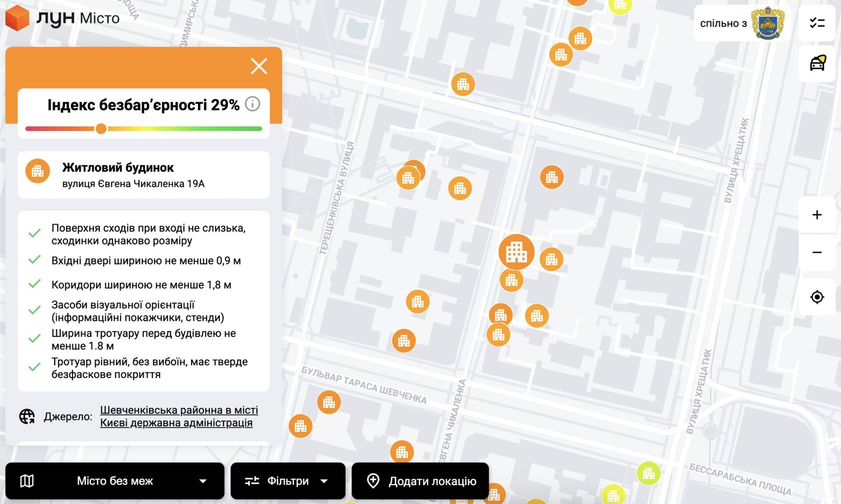Click the info icon beside Індекс безбар'єрності
Viewport: 841px width, 504px height.
(252, 104)
